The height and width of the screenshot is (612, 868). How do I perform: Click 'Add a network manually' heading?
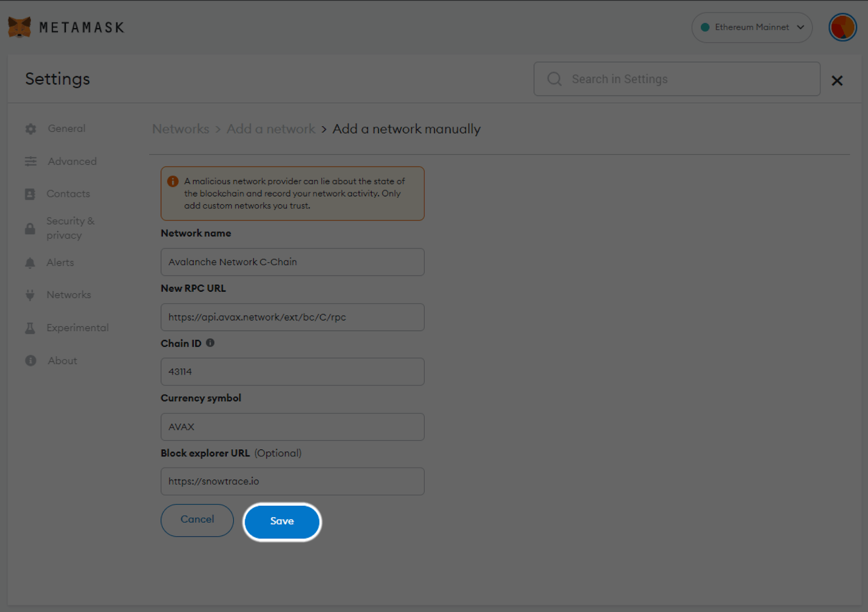[x=407, y=129]
